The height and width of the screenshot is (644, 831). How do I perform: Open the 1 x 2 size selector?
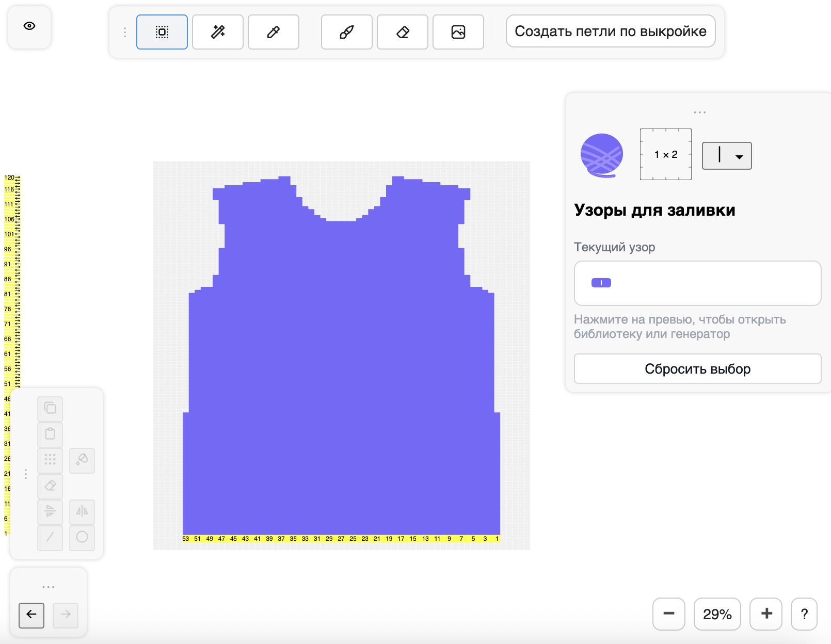point(665,154)
